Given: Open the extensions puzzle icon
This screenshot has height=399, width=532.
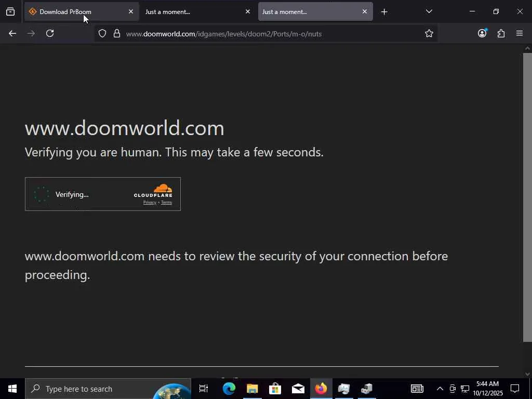Looking at the screenshot, I should 501,33.
